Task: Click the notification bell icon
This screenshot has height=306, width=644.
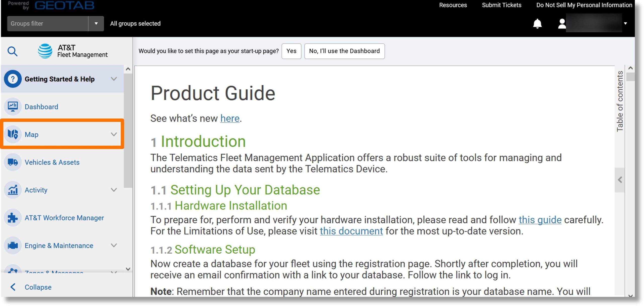Action: [x=537, y=23]
